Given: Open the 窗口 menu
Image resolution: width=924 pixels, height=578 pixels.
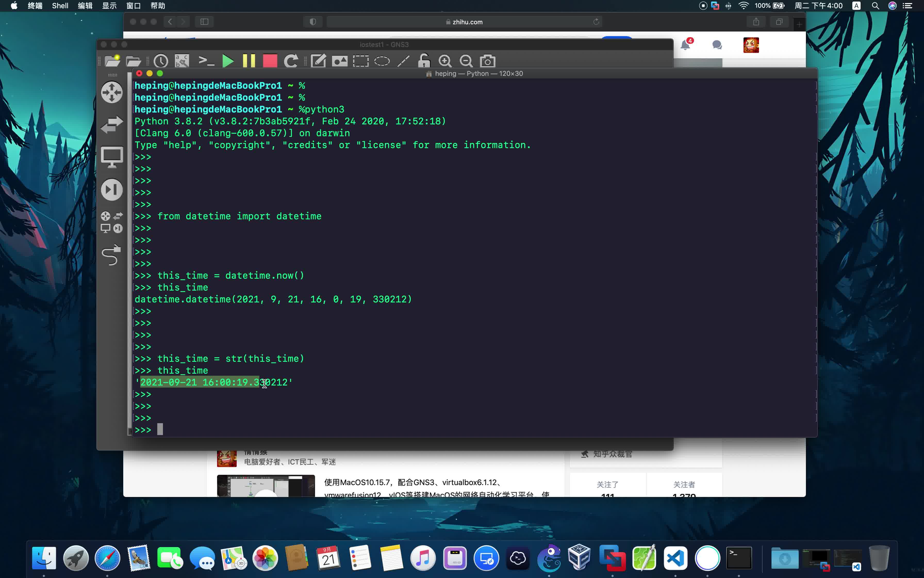Looking at the screenshot, I should (134, 6).
